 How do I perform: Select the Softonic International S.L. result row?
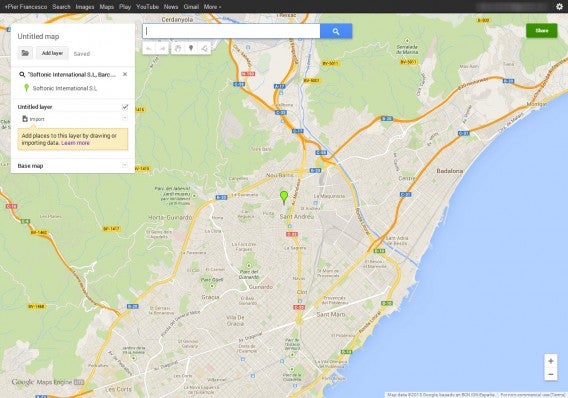pos(65,88)
